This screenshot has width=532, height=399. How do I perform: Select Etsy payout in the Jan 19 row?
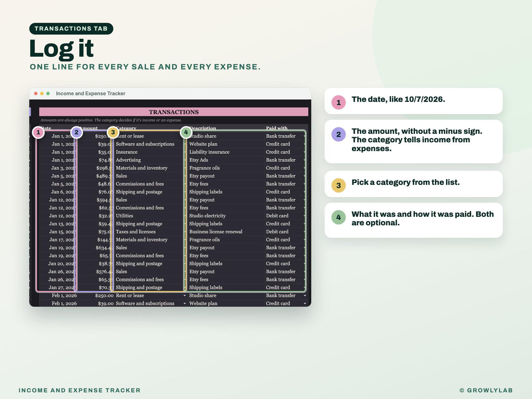tap(202, 248)
